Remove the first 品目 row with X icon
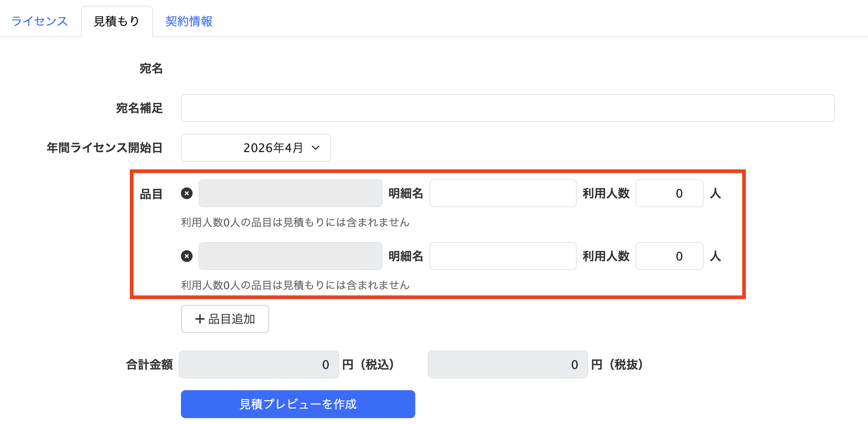 (x=187, y=193)
